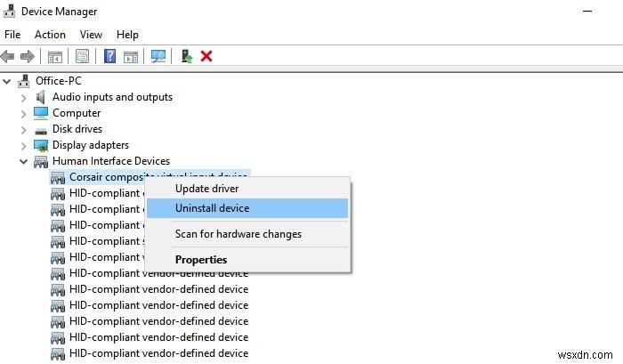Click the Show/Hide Console Tree icon
Screen dimensions: 623x364
pyautogui.click(x=55, y=56)
